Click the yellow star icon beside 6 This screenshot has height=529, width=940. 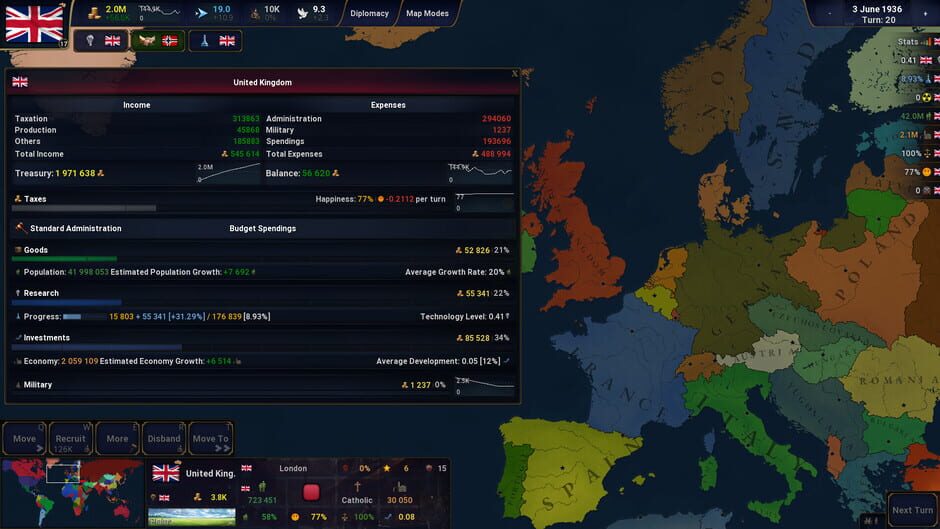tap(387, 468)
